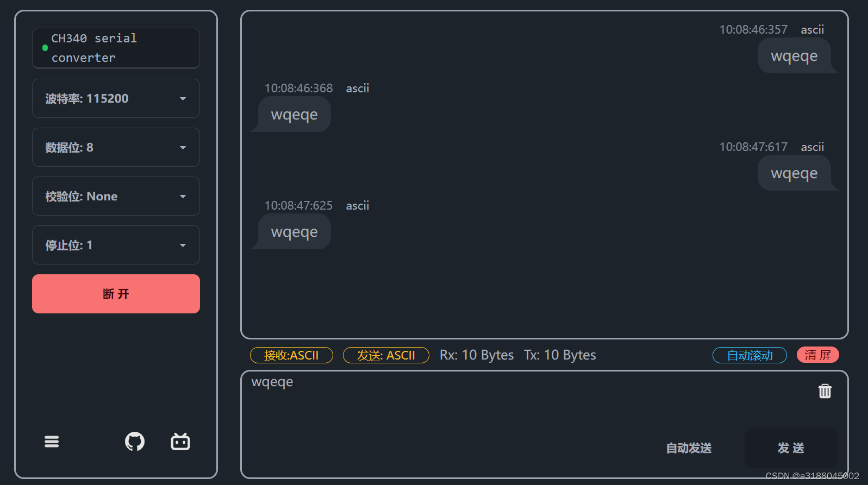Open the baud rate 115200 dropdown
868x485 pixels.
tap(116, 98)
